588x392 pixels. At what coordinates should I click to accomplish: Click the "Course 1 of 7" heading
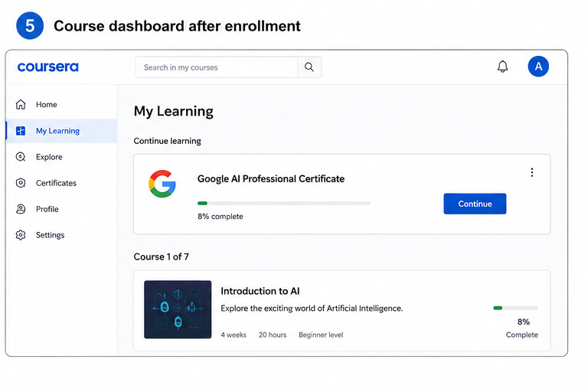(x=162, y=256)
